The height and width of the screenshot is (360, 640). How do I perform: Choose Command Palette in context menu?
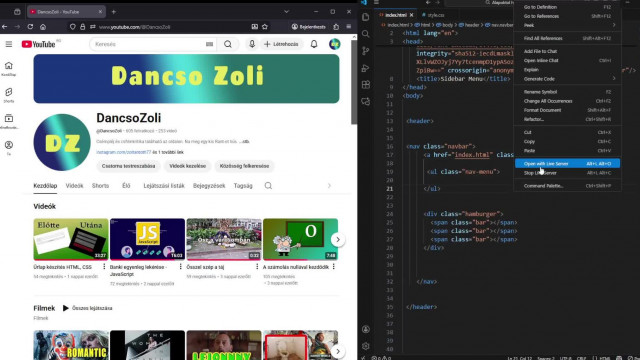click(x=567, y=186)
